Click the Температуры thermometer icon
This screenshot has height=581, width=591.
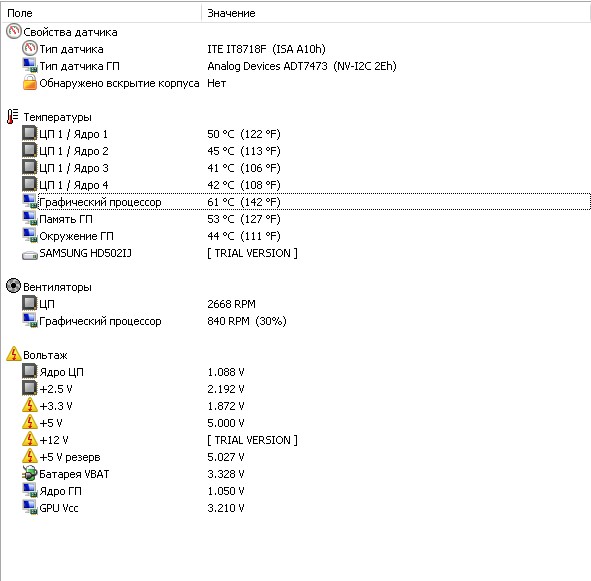(x=12, y=117)
